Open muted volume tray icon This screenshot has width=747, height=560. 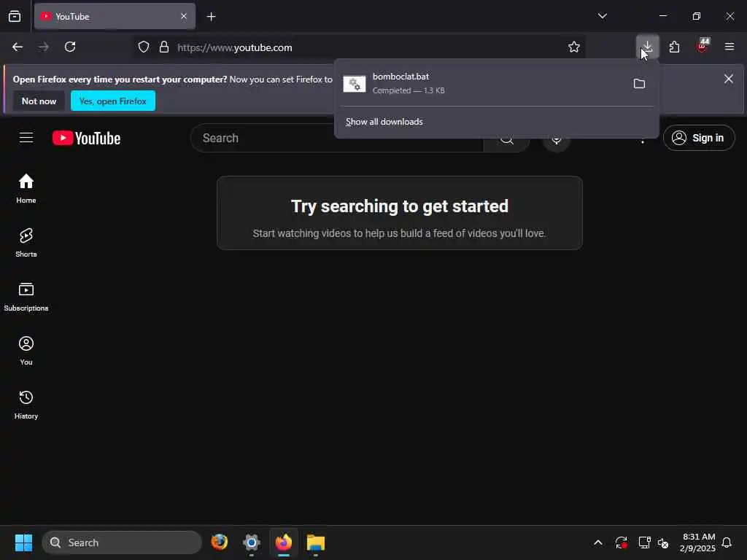coord(662,542)
